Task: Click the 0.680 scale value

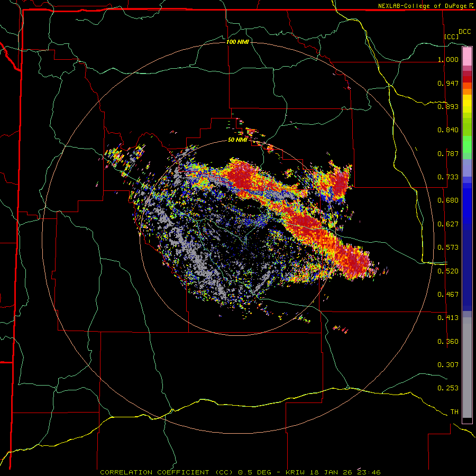Action: (448, 200)
